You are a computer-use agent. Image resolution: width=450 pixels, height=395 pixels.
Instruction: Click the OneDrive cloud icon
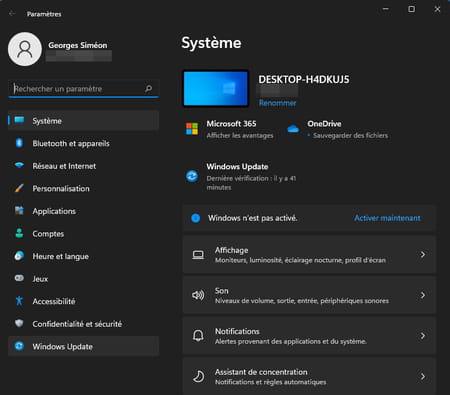(x=293, y=129)
